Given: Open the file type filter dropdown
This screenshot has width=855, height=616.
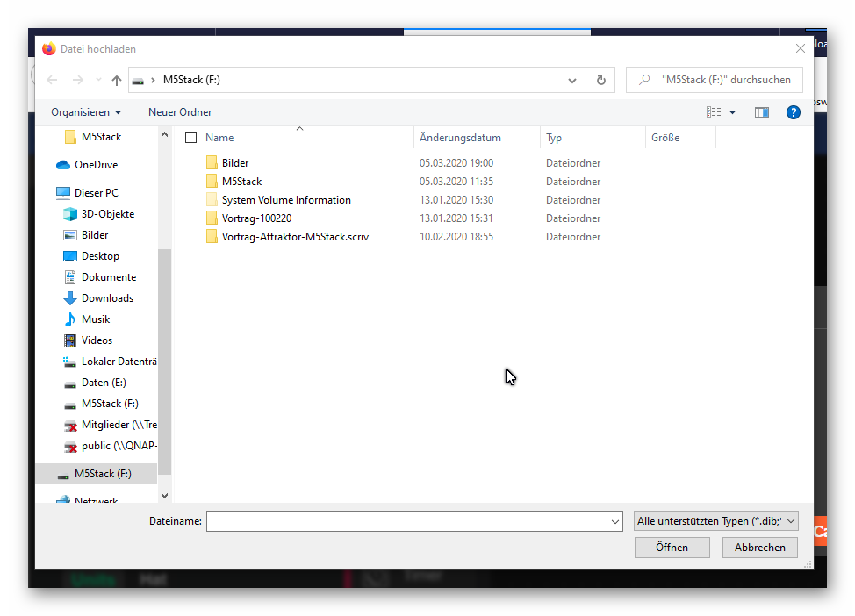Looking at the screenshot, I should point(715,521).
